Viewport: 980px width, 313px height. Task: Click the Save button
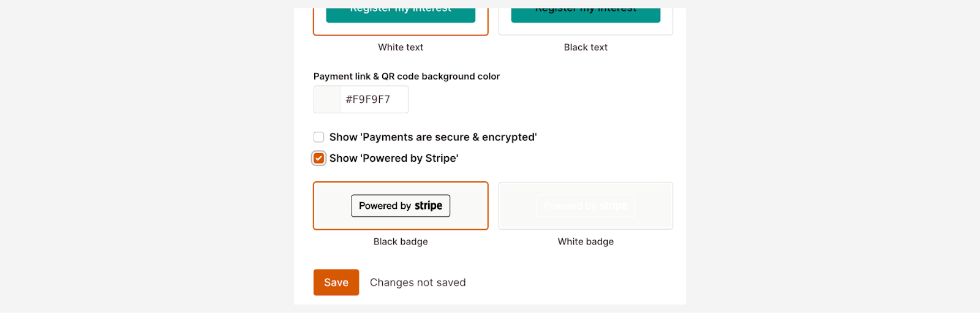point(336,282)
